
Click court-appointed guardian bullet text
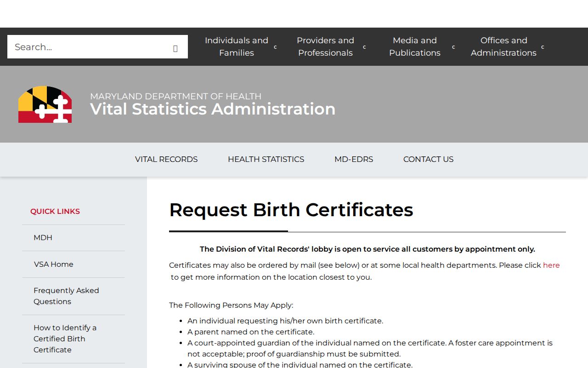click(x=370, y=349)
